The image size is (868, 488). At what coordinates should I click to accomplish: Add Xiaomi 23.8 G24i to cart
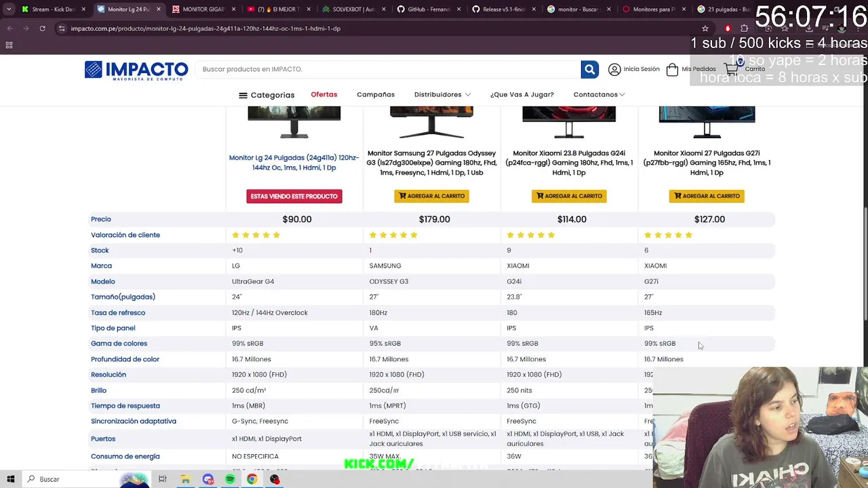pos(570,196)
